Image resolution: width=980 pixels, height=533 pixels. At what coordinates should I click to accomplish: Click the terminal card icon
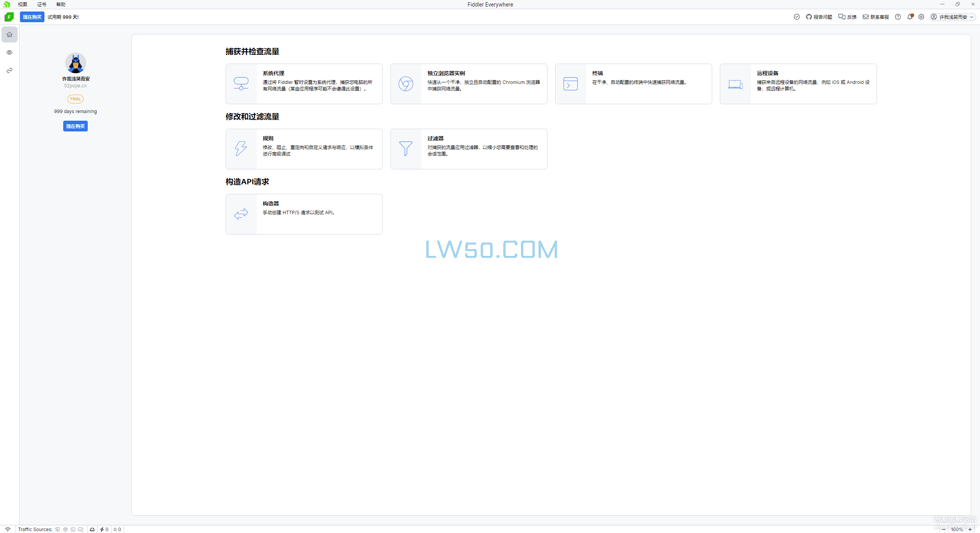coord(570,84)
